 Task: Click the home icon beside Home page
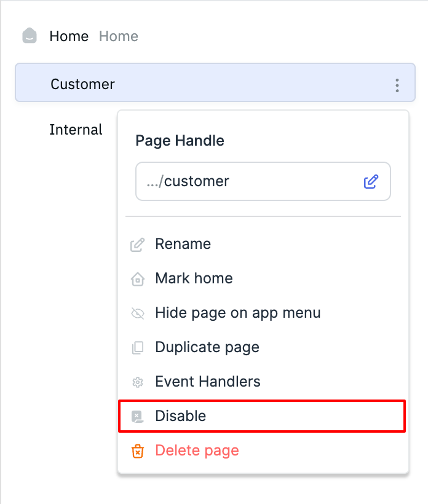pos(30,36)
